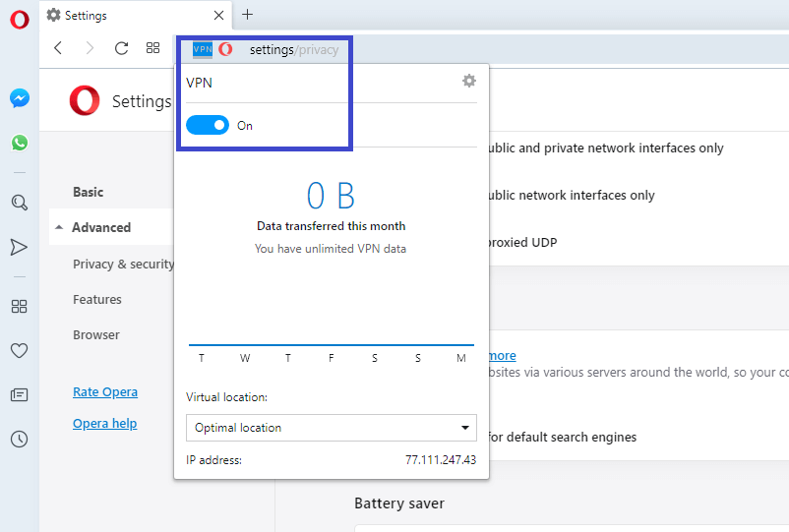789x532 pixels.
Task: Click the 'Virtual location:' label
Action: (x=226, y=397)
